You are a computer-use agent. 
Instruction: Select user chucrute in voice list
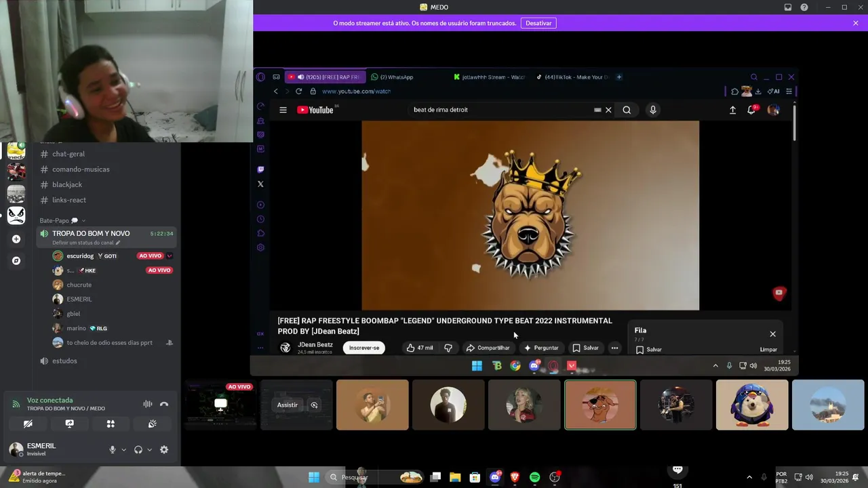tap(79, 285)
